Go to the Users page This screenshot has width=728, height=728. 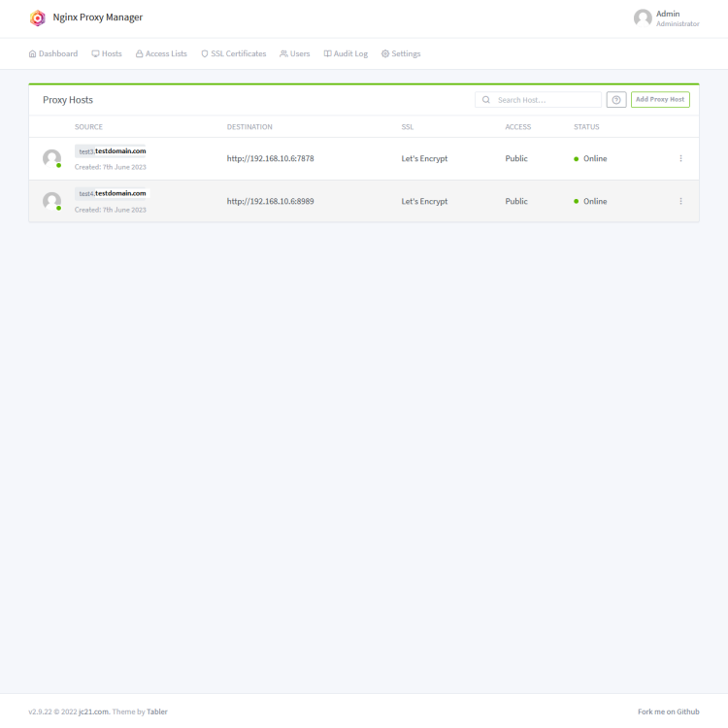[295, 53]
